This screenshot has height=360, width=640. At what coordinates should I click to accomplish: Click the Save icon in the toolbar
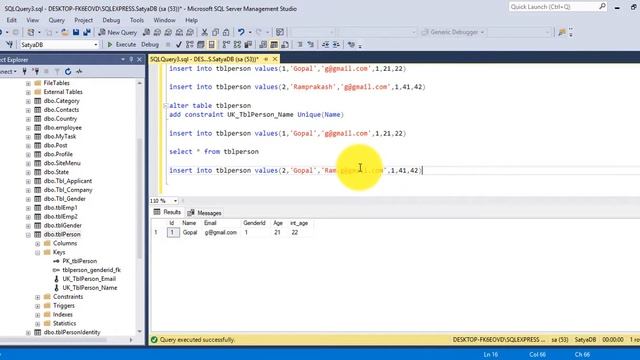tap(76, 32)
